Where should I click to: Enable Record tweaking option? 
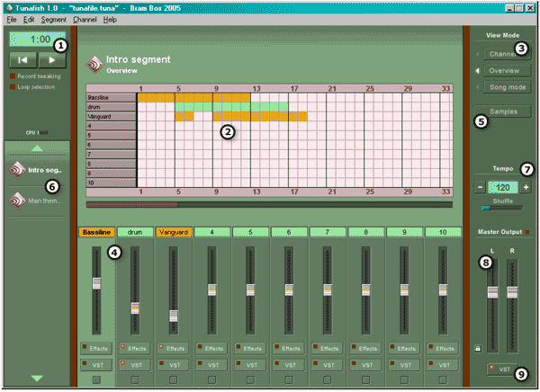tap(13, 78)
